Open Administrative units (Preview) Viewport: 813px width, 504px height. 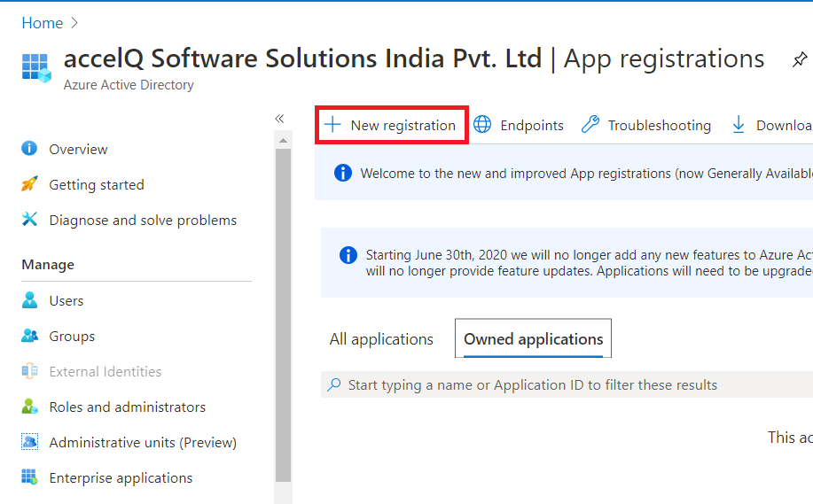pyautogui.click(x=143, y=443)
